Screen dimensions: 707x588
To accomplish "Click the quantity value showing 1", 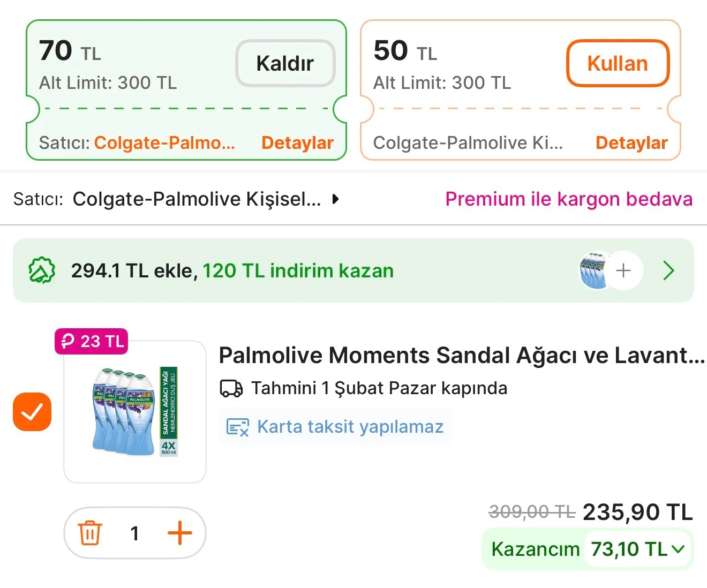I will click(x=134, y=533).
